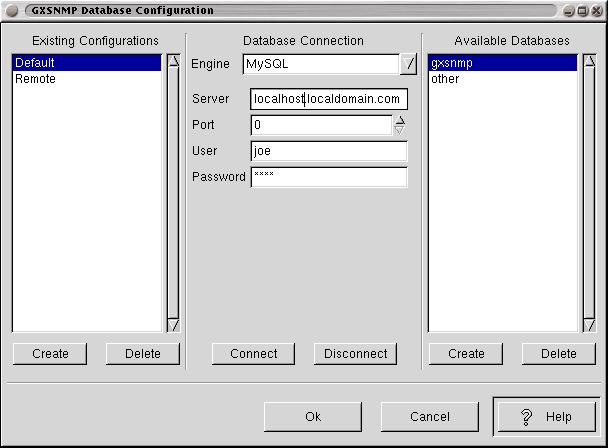
Task: Open the Engine dropdown arrow
Action: [408, 64]
